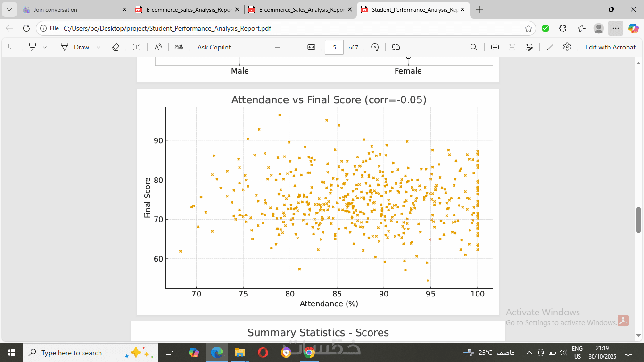Open the Windows Start menu
Image resolution: width=644 pixels, height=362 pixels.
coord(11,353)
